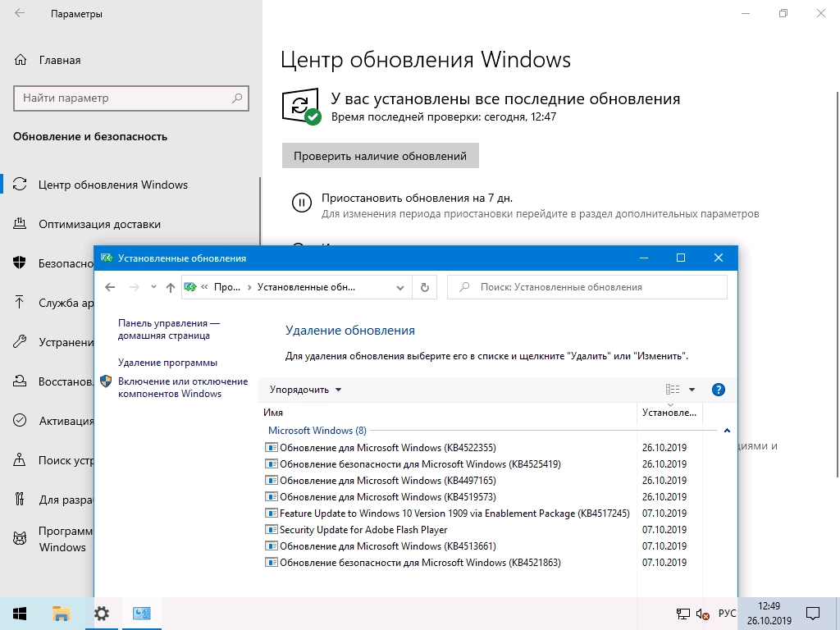Click the Поиск устройства icon
Screen dimensions: 840x630
pos(20,459)
